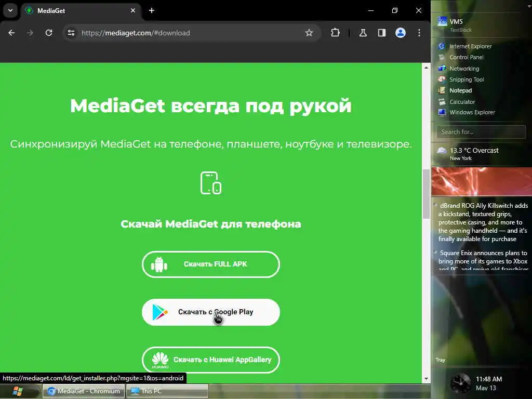Click the VM5 user icon

(442, 21)
